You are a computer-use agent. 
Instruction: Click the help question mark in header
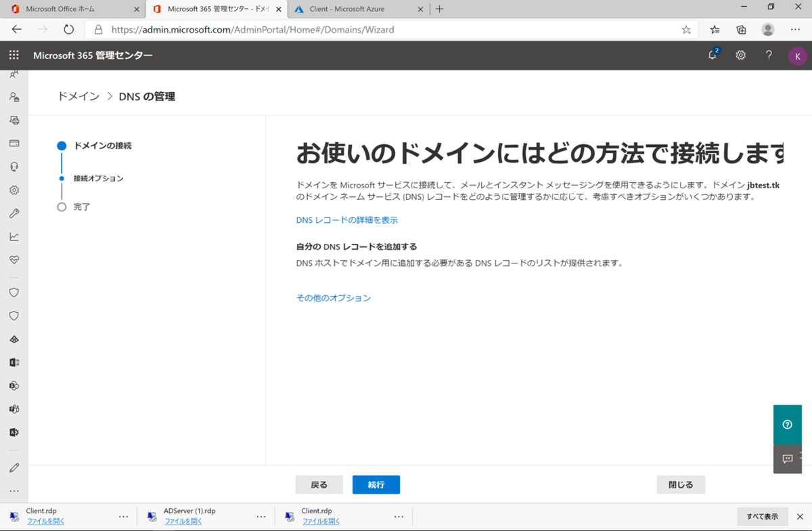[769, 56]
